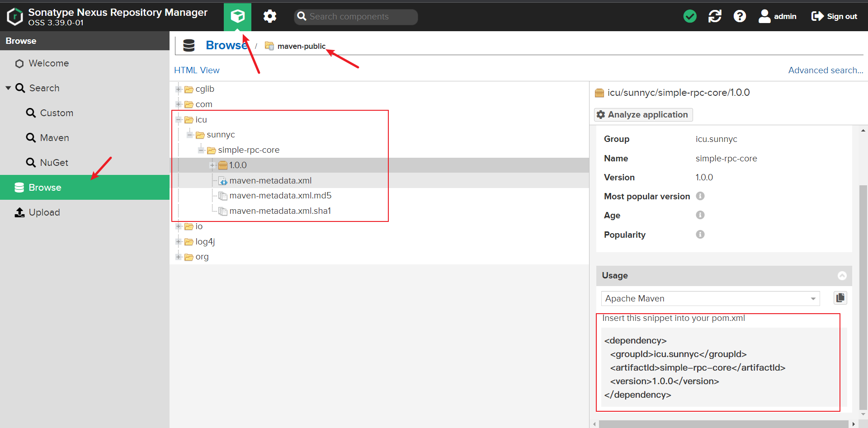Click the 1.0.0 component package icon
Image resolution: width=868 pixels, height=428 pixels.
click(223, 165)
